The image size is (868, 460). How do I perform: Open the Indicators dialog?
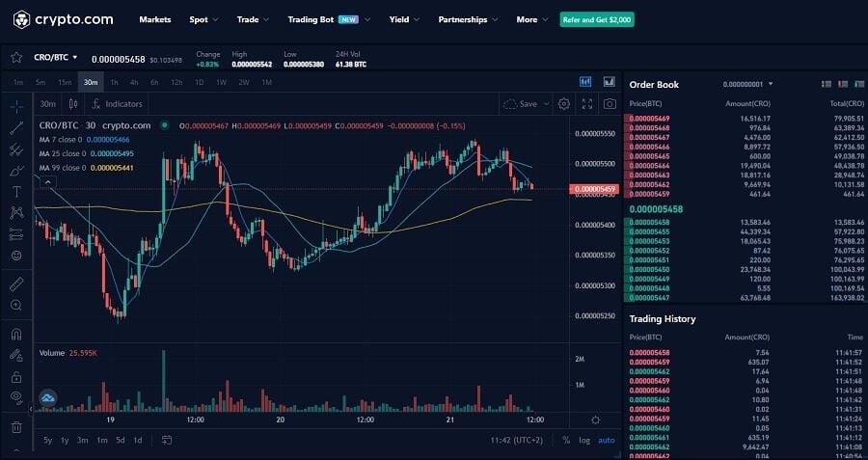117,103
